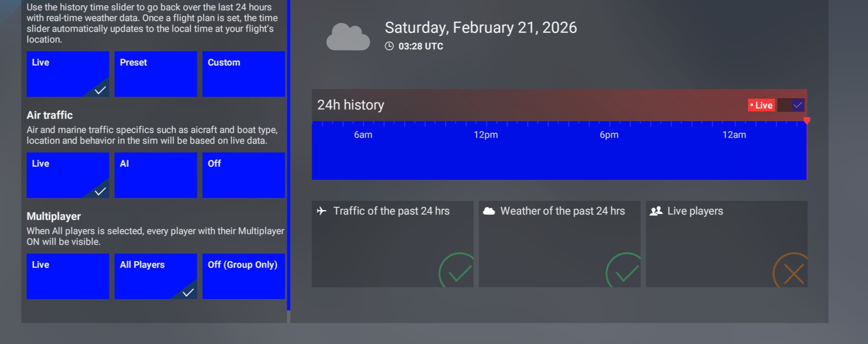The image size is (868, 344).
Task: Turn Air traffic Off
Action: tap(243, 175)
